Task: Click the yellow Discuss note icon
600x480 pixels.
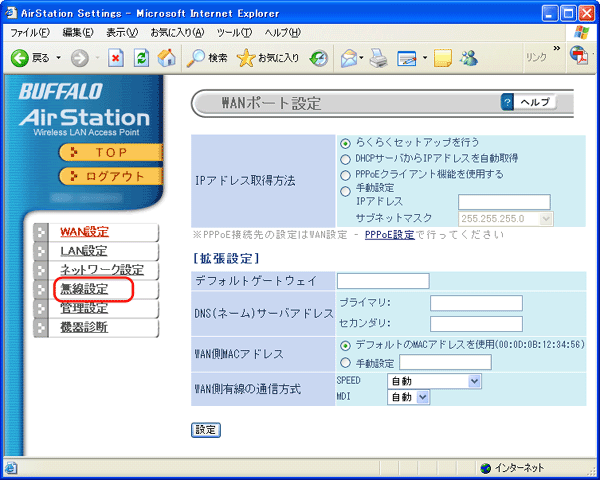Action: [443, 58]
